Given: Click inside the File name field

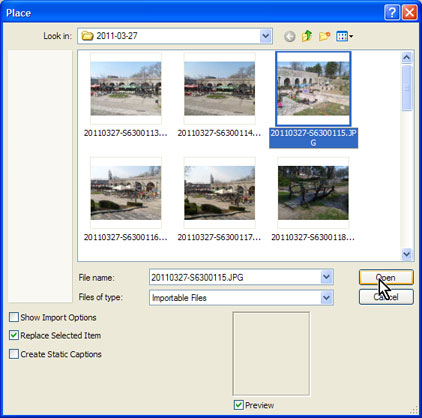Looking at the screenshot, I should click(235, 277).
